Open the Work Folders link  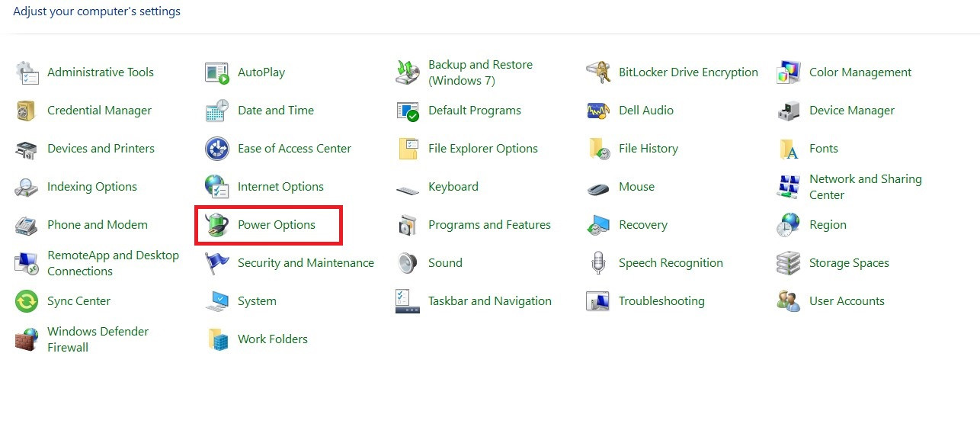(273, 339)
